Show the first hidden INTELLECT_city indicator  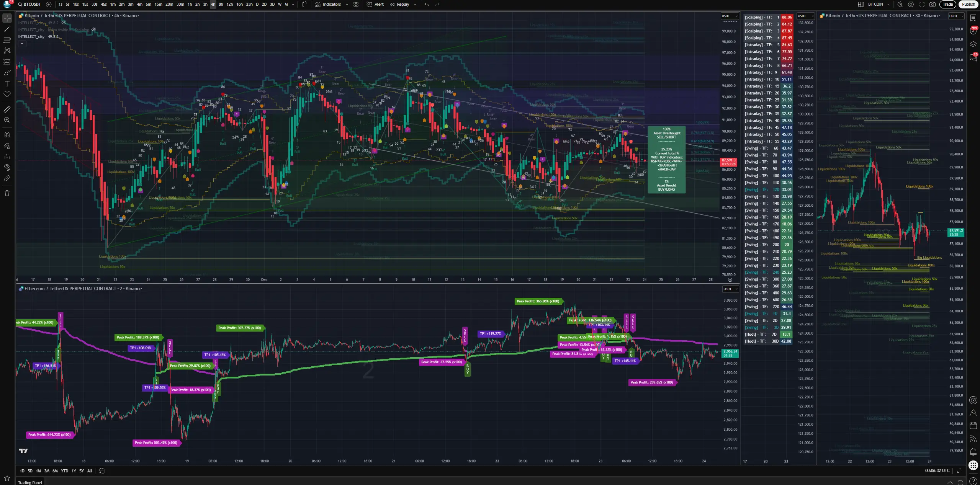[x=64, y=23]
